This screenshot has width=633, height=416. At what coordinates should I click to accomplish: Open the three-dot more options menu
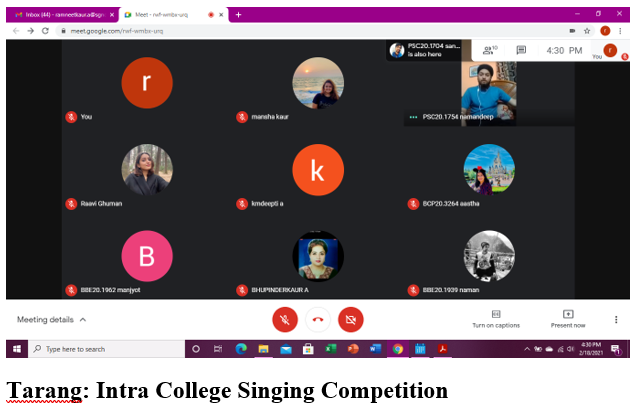pos(616,320)
